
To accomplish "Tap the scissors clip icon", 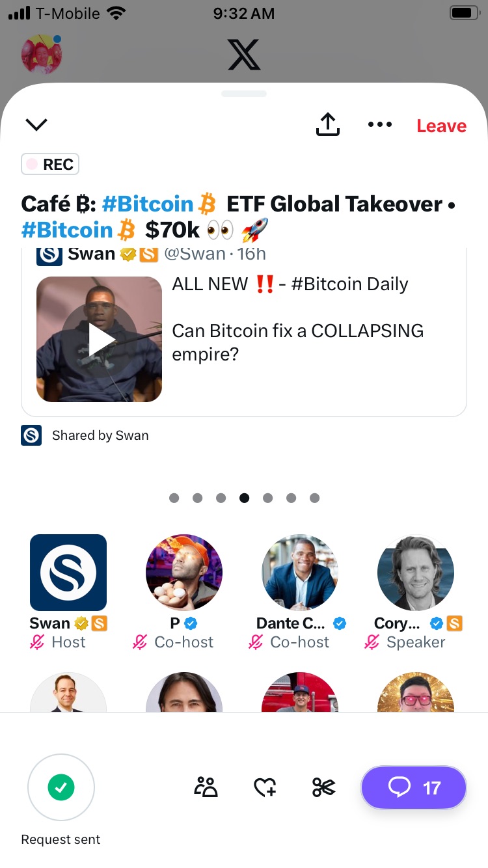I will 323,788.
